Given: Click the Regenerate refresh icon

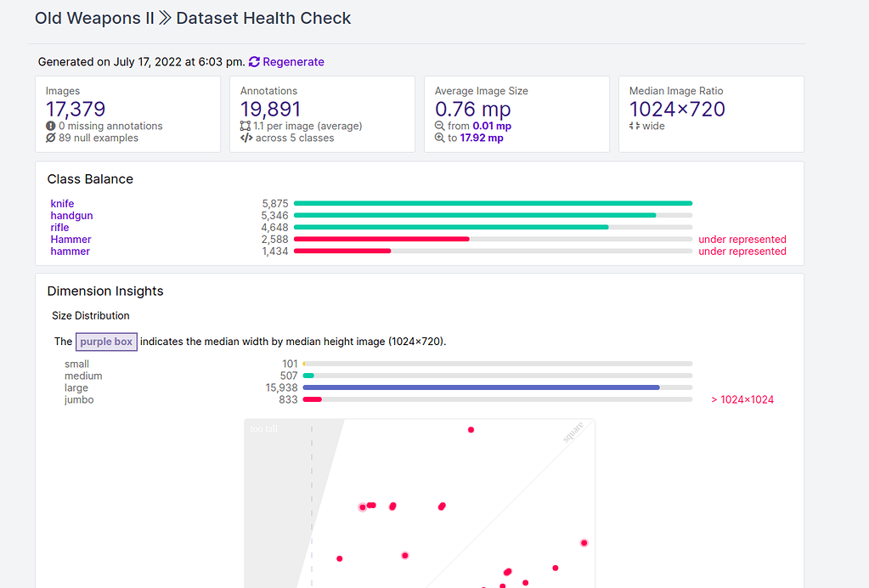Looking at the screenshot, I should [x=253, y=61].
